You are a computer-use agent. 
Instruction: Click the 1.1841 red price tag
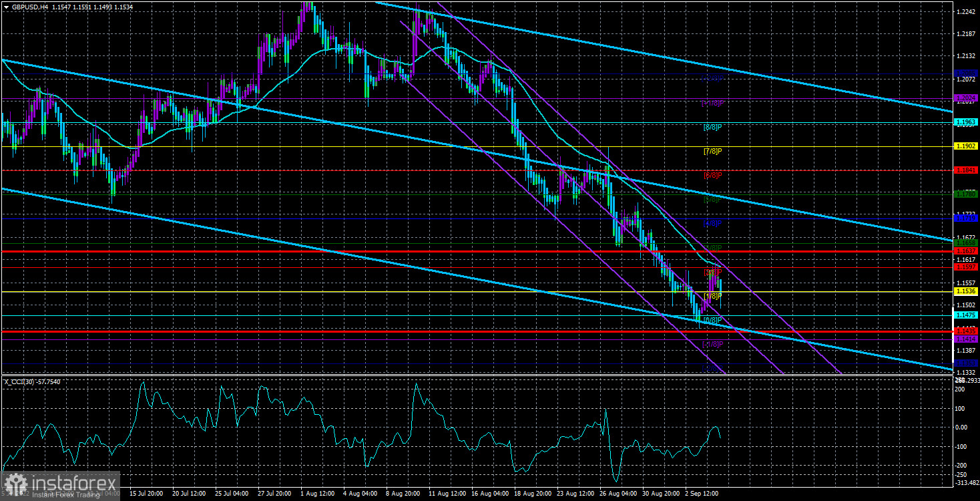coord(966,170)
